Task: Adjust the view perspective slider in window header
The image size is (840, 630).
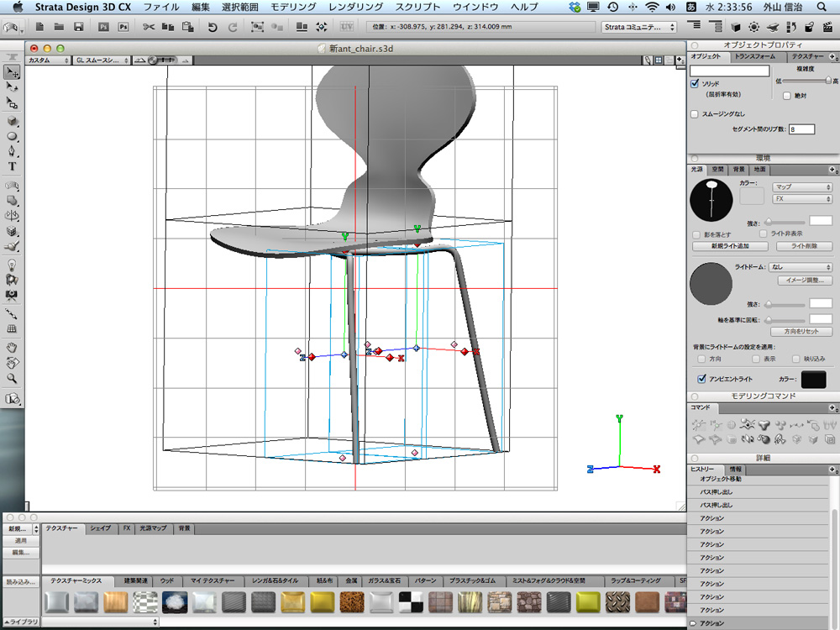Action: (163, 60)
